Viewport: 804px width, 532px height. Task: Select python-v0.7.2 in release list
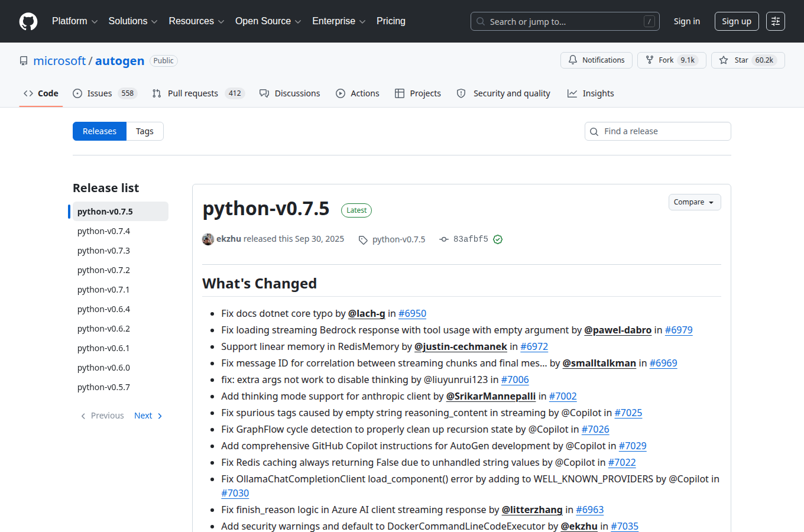point(120,270)
